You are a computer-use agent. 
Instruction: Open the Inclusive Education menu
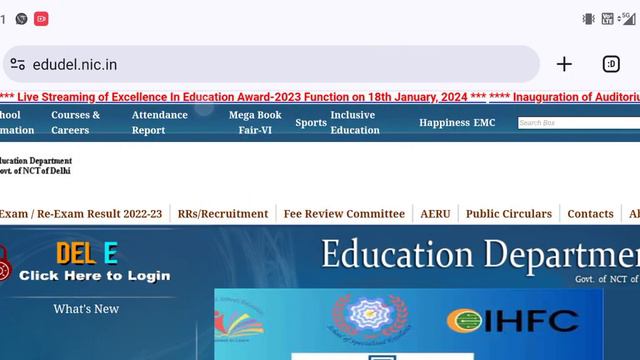[355, 122]
